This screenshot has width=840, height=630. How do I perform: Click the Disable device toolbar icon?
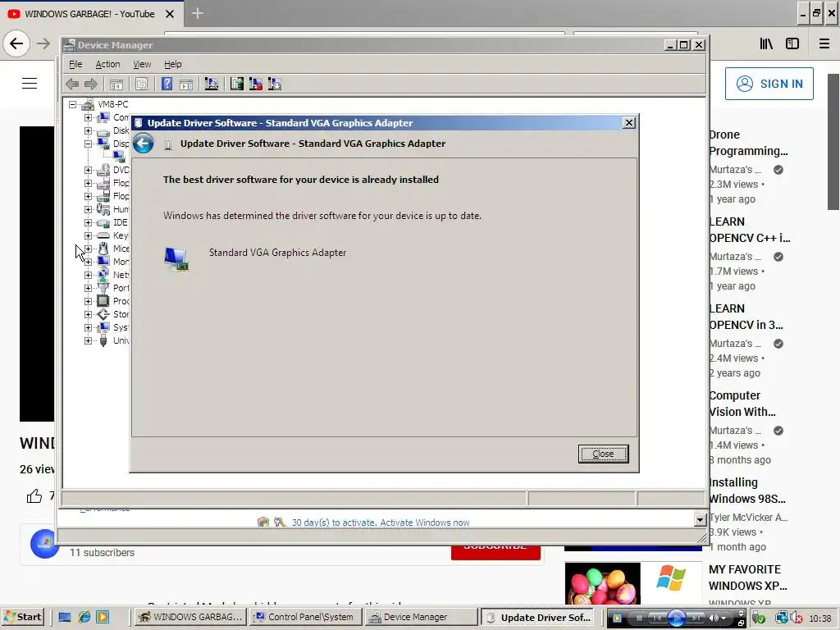275,84
